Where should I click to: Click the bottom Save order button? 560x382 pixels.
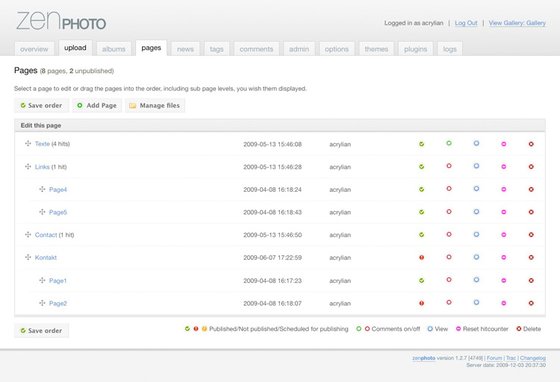coord(41,331)
